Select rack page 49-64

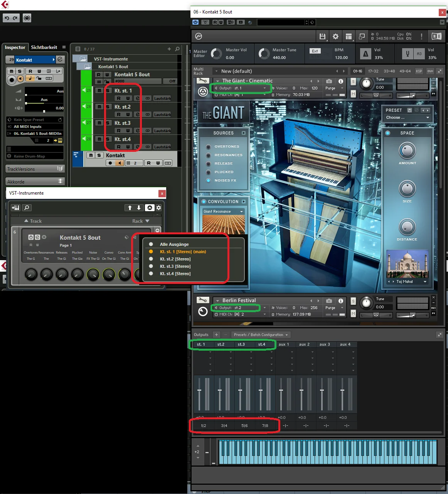point(405,71)
